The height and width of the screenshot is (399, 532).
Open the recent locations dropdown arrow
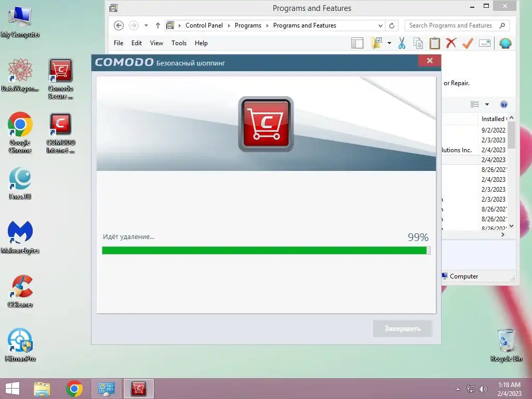point(146,25)
